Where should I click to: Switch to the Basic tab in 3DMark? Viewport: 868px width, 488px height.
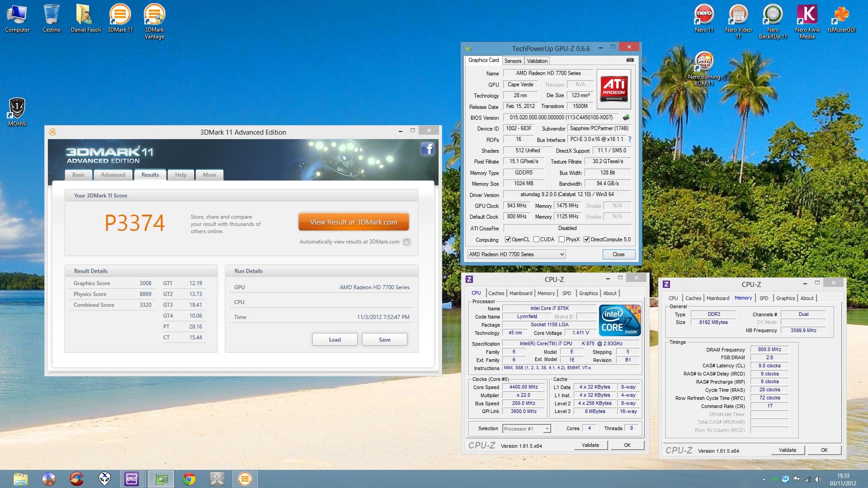click(x=79, y=175)
